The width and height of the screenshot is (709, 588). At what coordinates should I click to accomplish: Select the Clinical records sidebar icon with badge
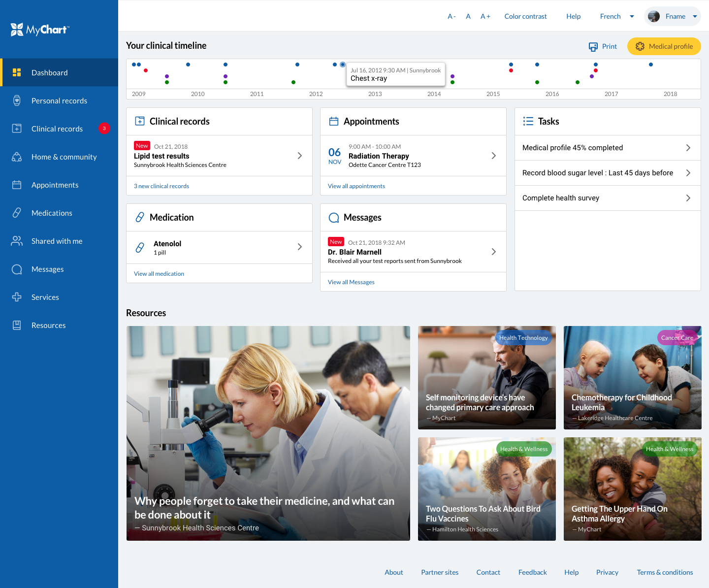[x=17, y=129]
